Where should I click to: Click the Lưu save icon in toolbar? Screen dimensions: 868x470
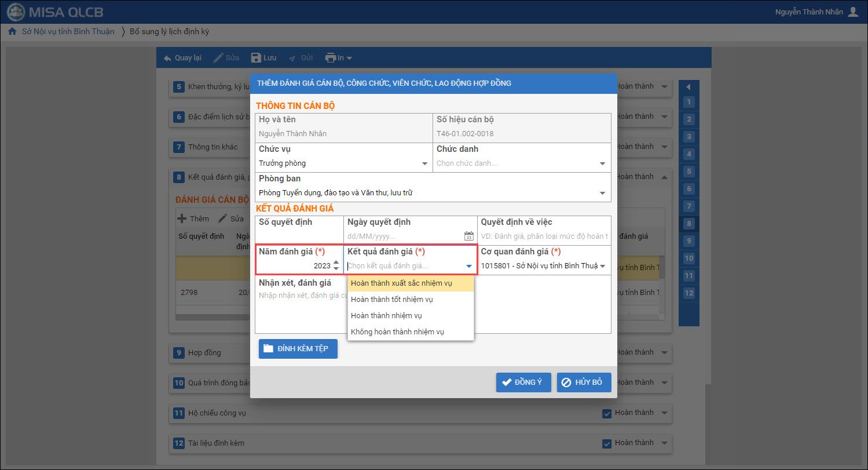256,57
